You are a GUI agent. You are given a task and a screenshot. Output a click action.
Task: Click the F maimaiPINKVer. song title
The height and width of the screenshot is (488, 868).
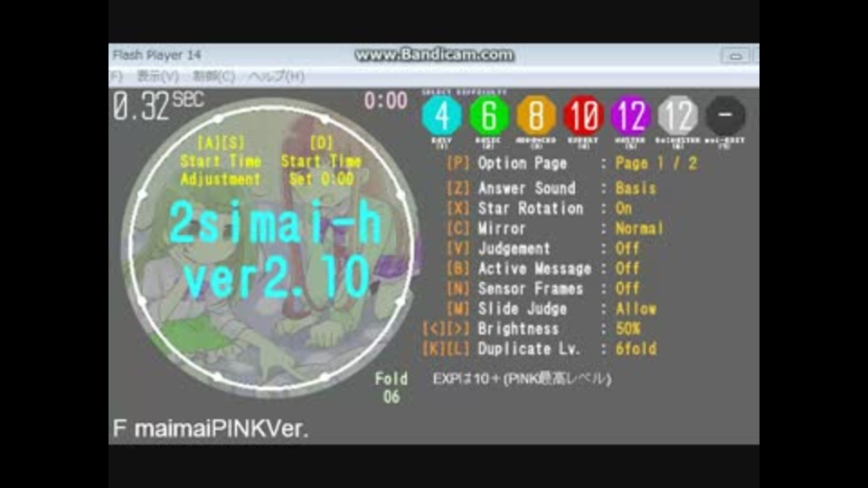click(211, 428)
